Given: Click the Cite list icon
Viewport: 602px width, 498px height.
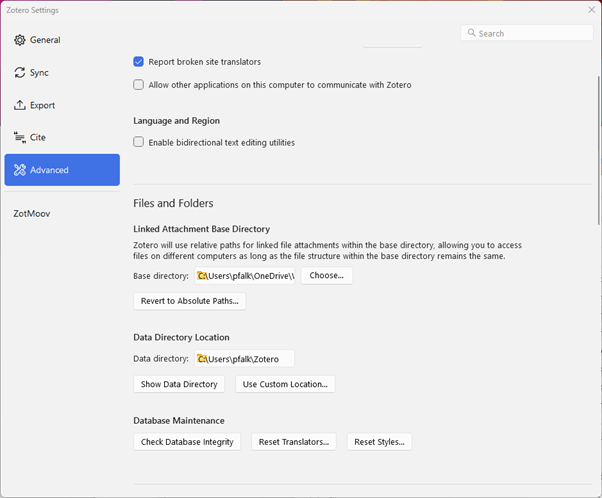Looking at the screenshot, I should point(20,137).
